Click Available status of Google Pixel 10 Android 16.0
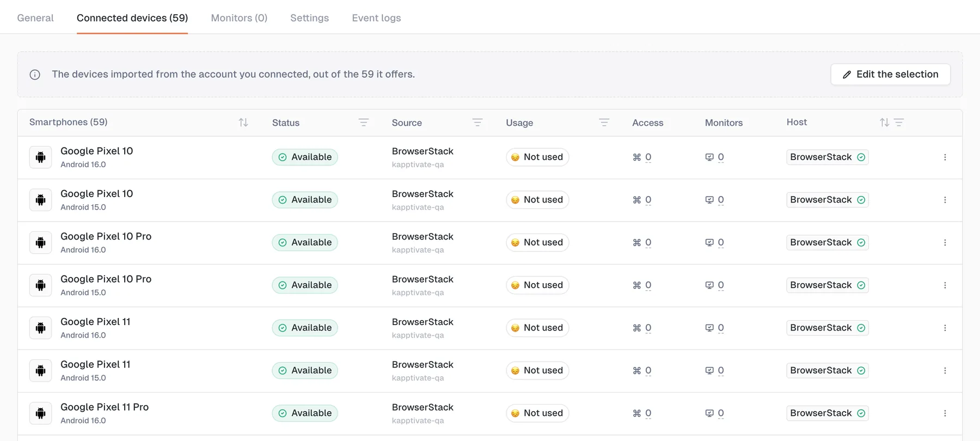 click(305, 157)
